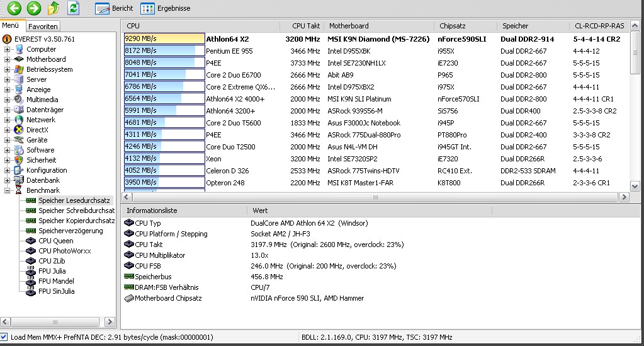Viewport: 644px width, 346px height.
Task: Click the Datenträger drive icon
Action: click(19, 110)
